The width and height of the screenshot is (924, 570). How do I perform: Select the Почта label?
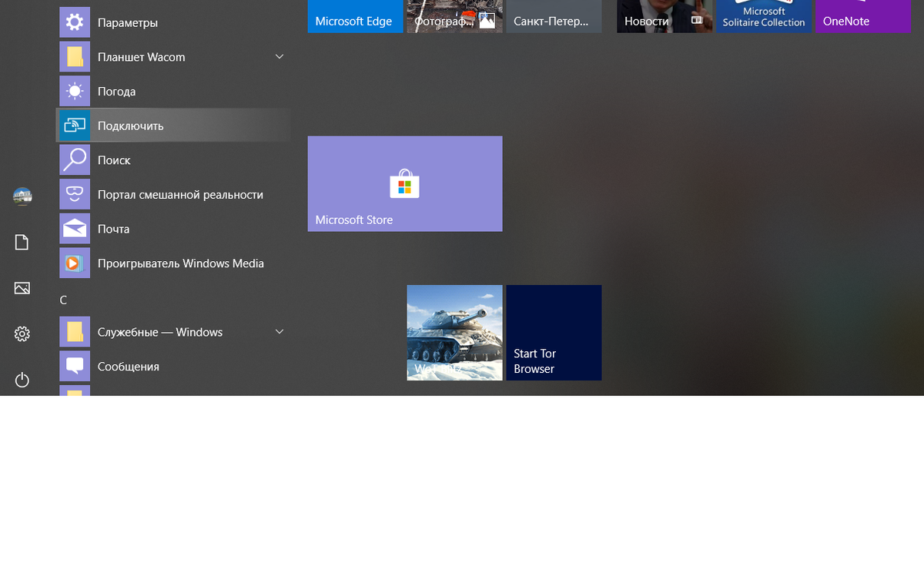[114, 230]
